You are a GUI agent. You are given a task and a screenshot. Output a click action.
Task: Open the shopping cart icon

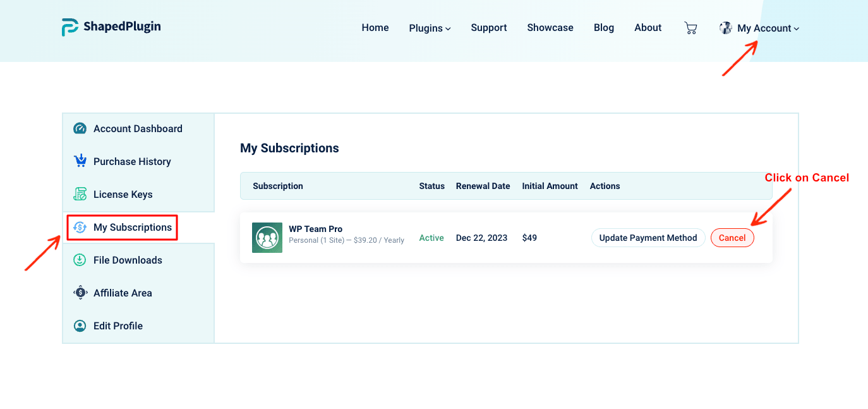pyautogui.click(x=690, y=28)
